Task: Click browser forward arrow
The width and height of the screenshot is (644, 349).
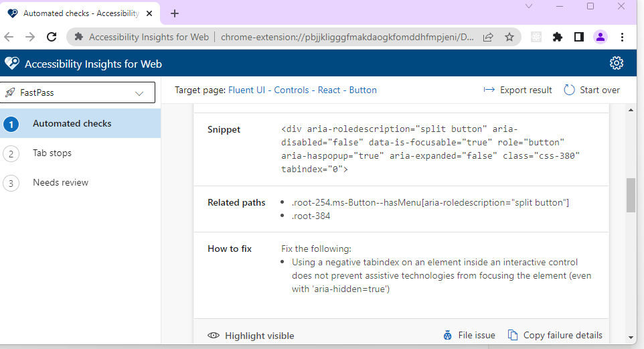Action: tap(30, 37)
